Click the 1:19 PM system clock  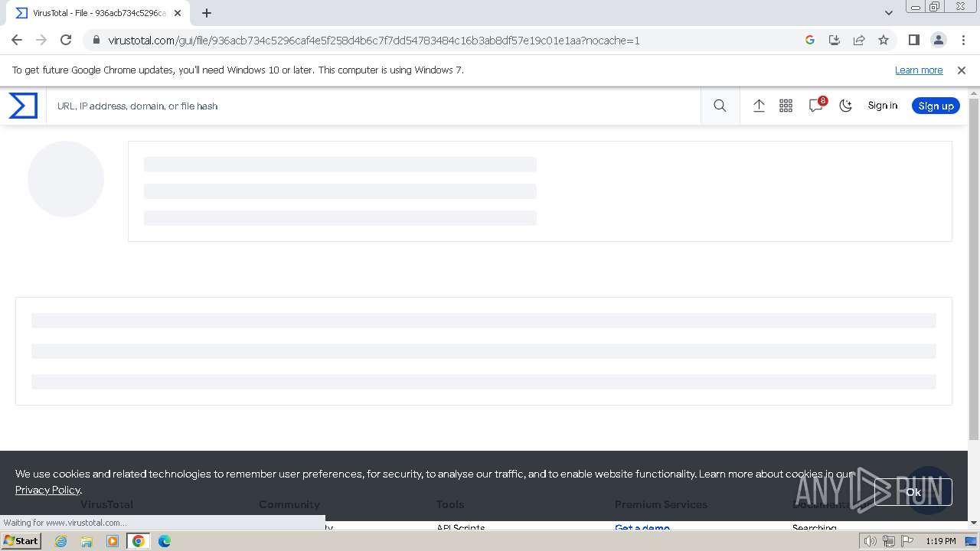coord(940,541)
